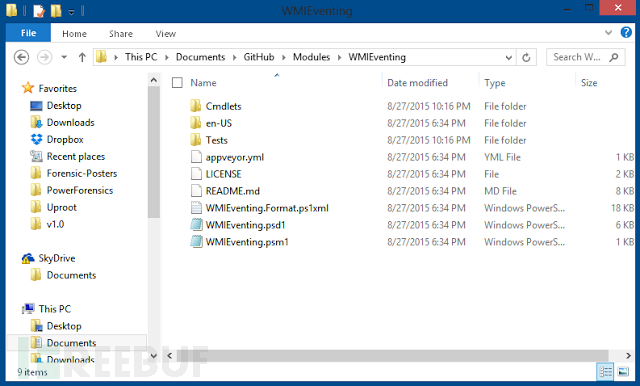Select SkyDrive in navigation pane
This screenshot has width=640, height=386.
tap(57, 258)
